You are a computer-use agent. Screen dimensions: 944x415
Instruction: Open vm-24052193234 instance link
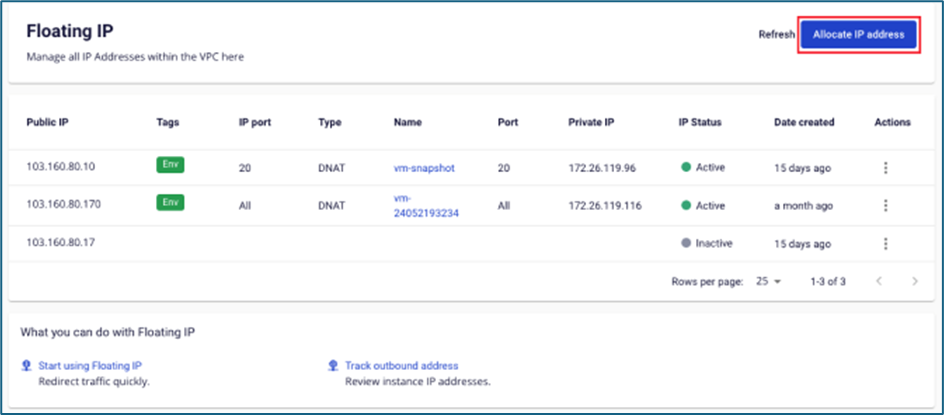[x=426, y=205]
